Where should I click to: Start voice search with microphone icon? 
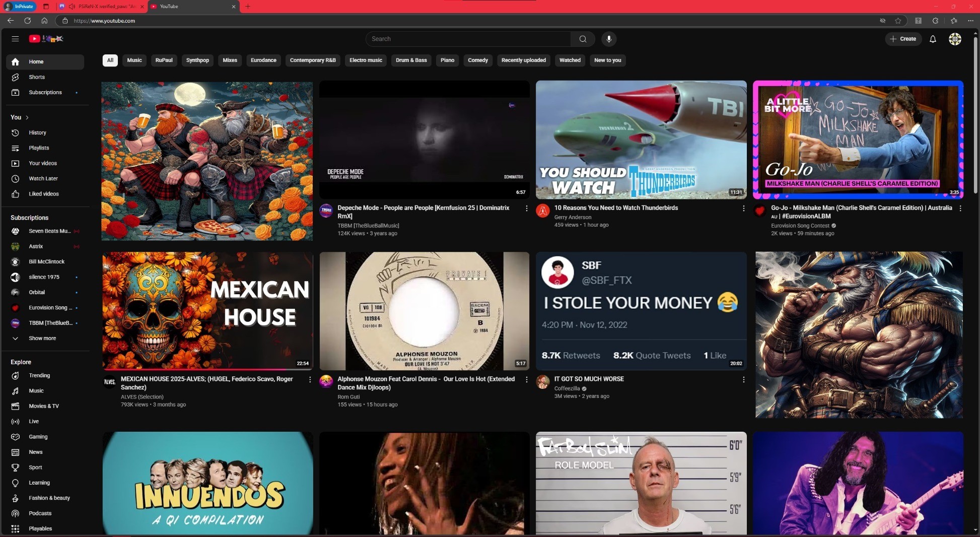pyautogui.click(x=609, y=39)
